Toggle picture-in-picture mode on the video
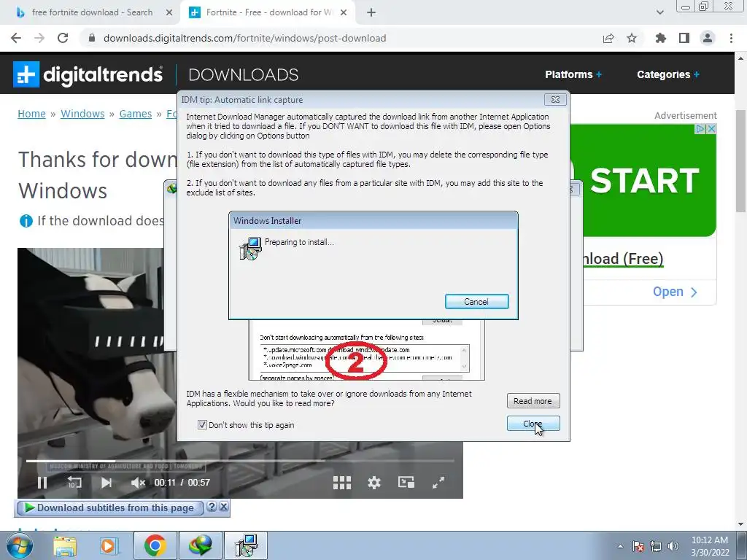747x560 pixels. click(x=406, y=483)
